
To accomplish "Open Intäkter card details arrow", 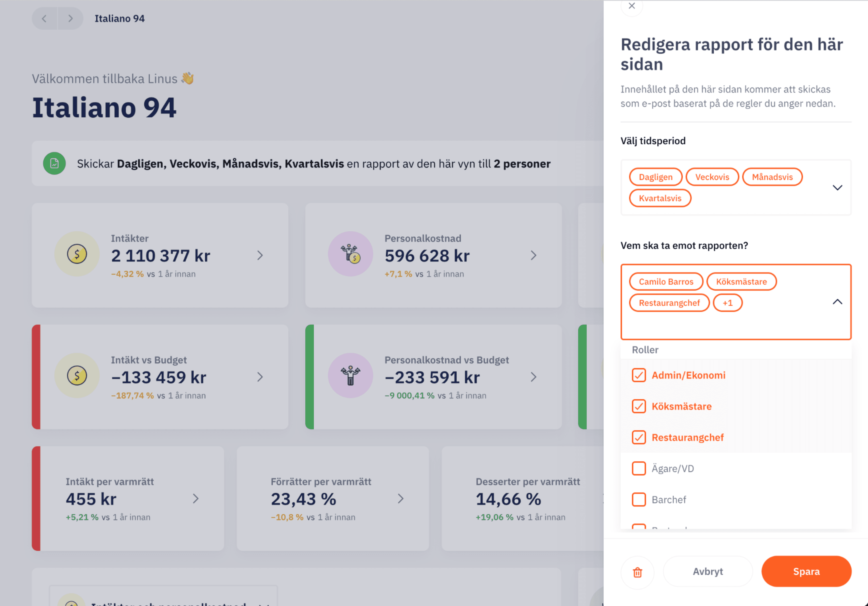I will pos(260,256).
